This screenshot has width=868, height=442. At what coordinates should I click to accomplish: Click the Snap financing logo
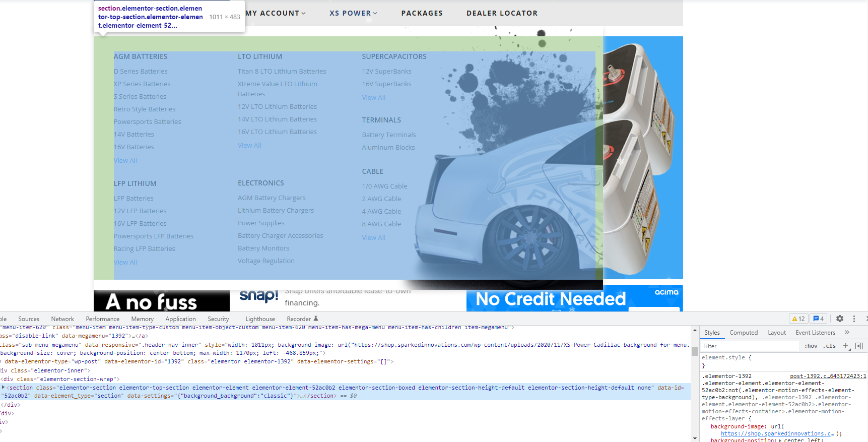pyautogui.click(x=258, y=295)
